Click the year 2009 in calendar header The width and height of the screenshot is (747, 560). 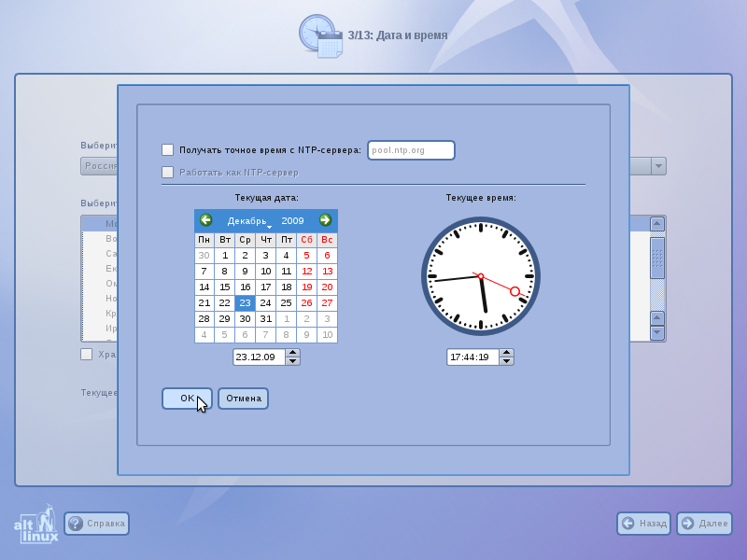click(x=292, y=220)
